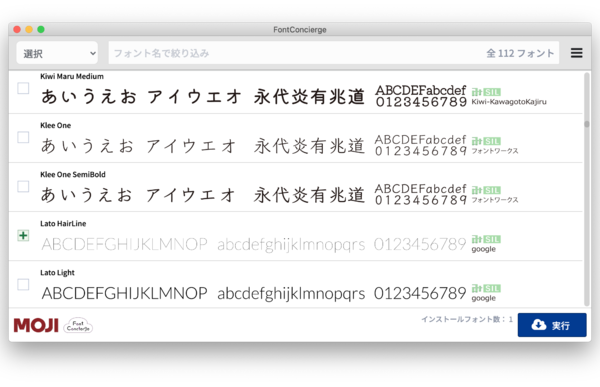
Task: Click the Lato Light font name
Action: click(57, 273)
